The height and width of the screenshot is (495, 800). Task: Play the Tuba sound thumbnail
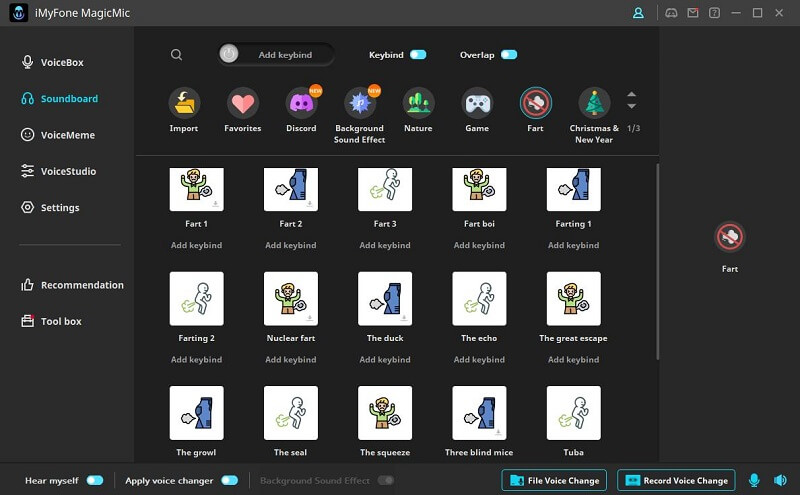click(573, 413)
